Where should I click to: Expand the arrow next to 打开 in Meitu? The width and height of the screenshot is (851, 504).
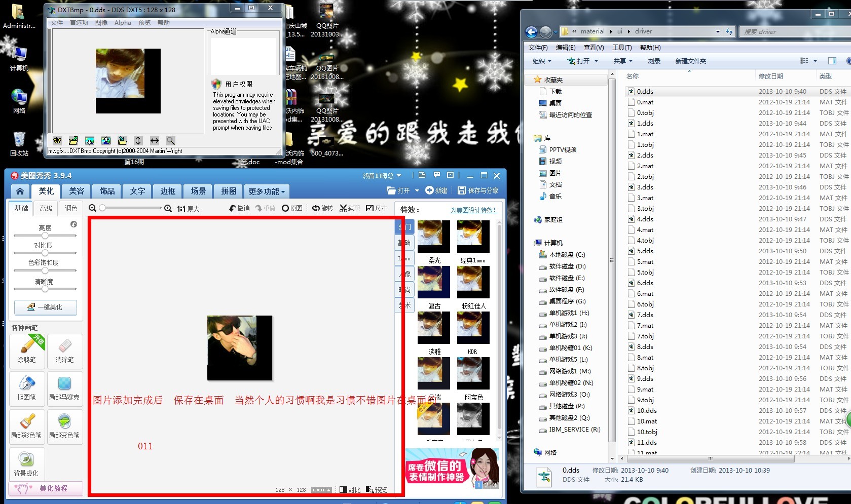(x=417, y=191)
